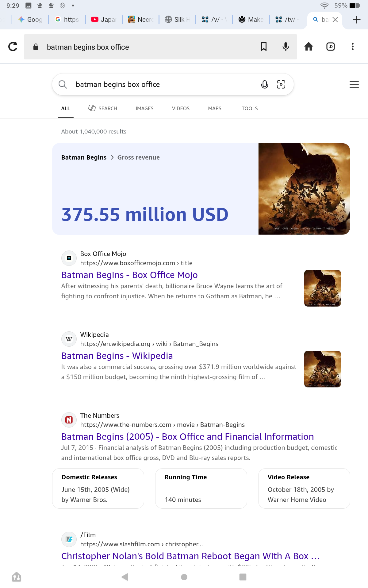
Task: Tap the bookmark icon in address bar
Action: tap(264, 47)
